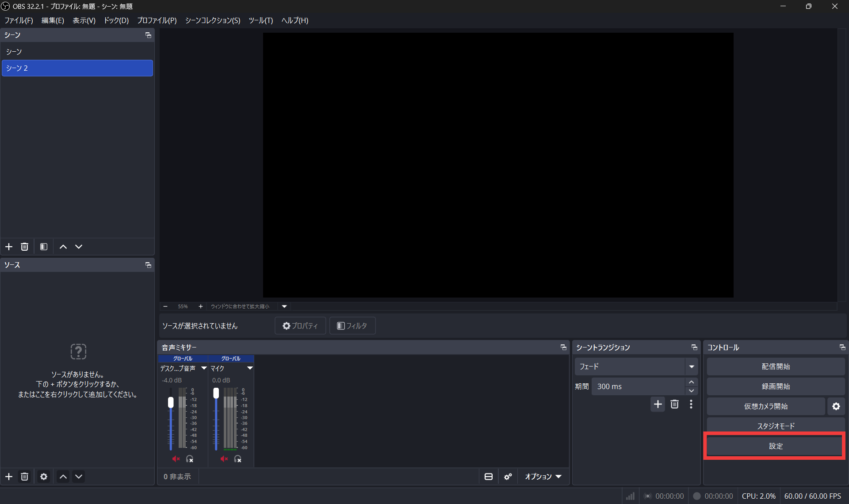Undock the コントロール panel
This screenshot has height=504, width=849.
(842, 347)
